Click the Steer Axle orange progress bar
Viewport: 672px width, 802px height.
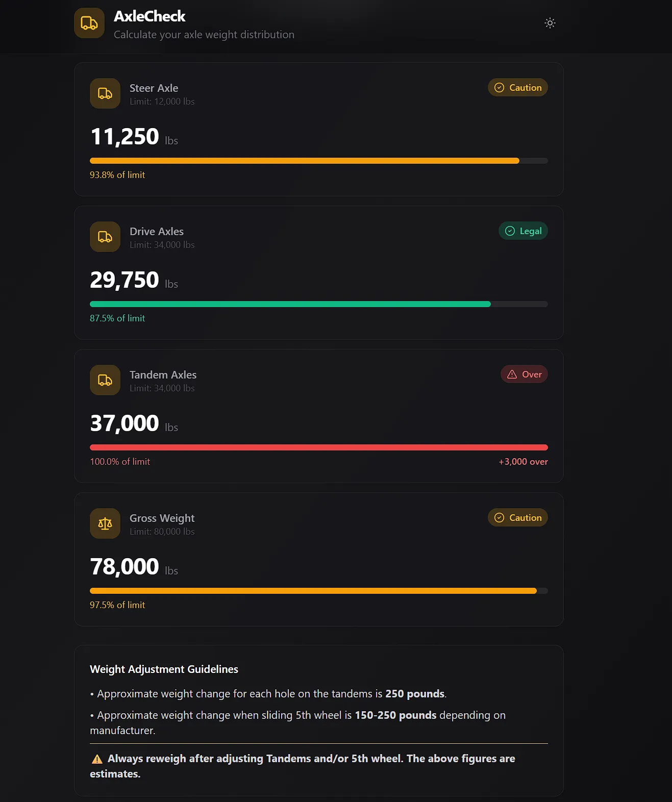click(x=305, y=161)
